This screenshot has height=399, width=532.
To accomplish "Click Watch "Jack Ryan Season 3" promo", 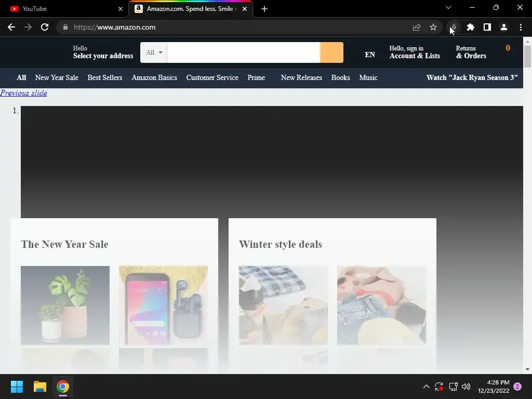I will coord(472,78).
